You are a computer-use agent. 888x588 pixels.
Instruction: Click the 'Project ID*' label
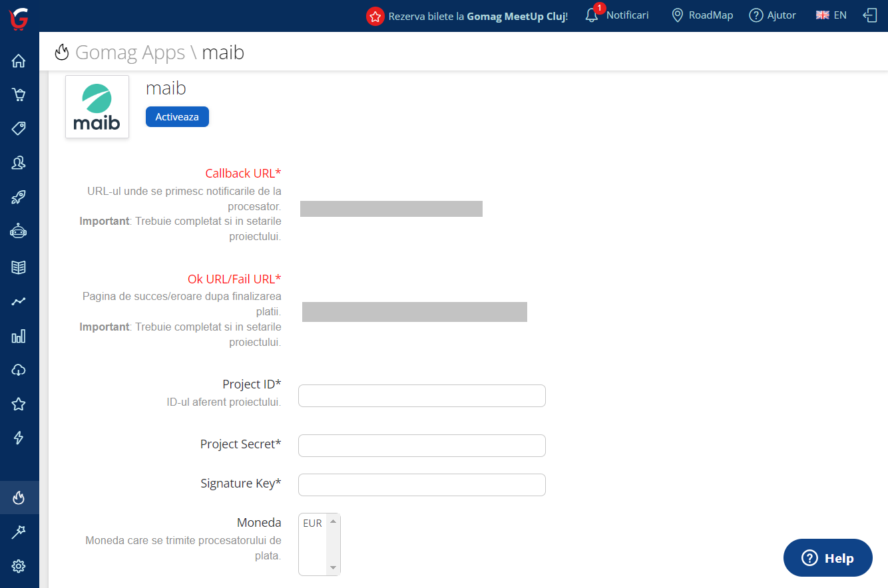pyautogui.click(x=252, y=384)
